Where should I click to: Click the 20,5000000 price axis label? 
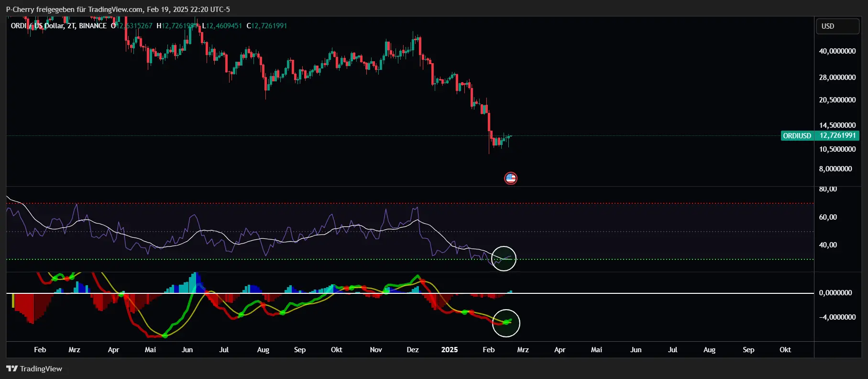(x=837, y=100)
